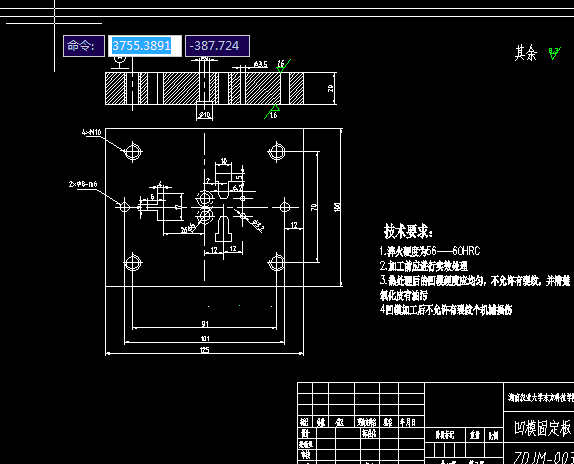Select the 91 horizontal dimension
Image resolution: width=574 pixels, height=464 pixels.
[205, 324]
